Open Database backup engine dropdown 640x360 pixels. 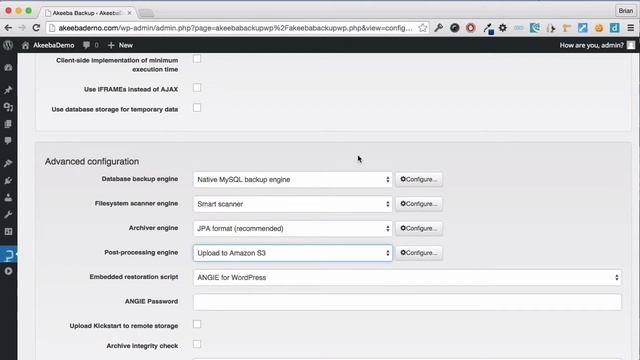tap(293, 180)
